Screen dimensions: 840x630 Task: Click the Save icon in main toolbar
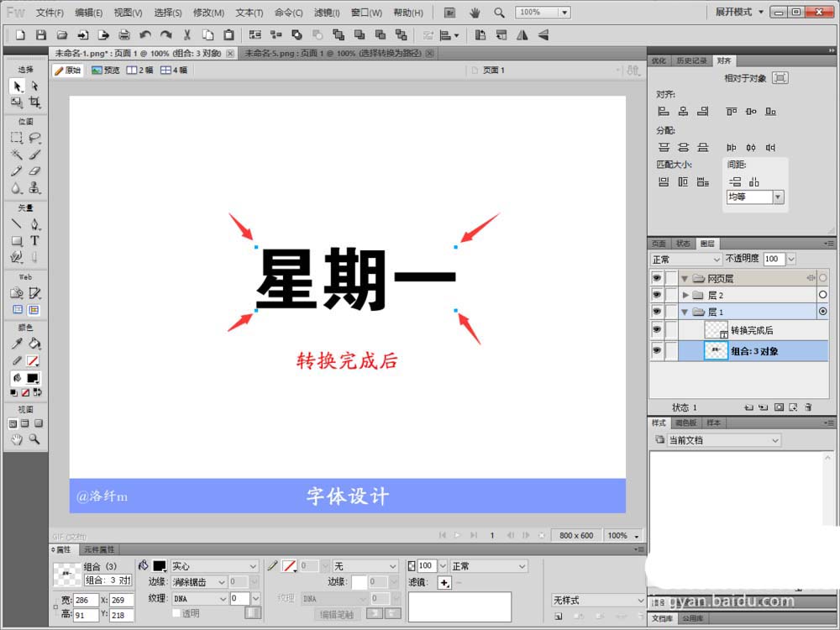pyautogui.click(x=40, y=35)
